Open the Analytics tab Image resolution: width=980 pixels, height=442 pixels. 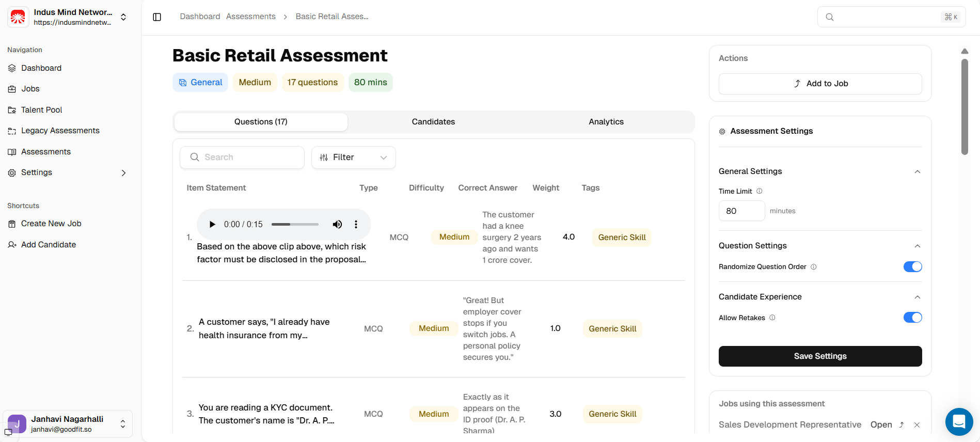click(x=606, y=122)
